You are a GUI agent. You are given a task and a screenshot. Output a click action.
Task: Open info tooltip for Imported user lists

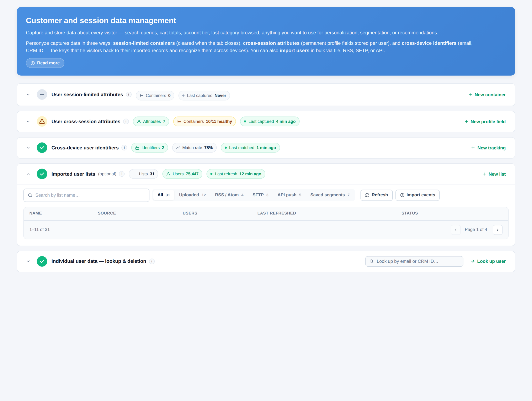click(x=122, y=174)
